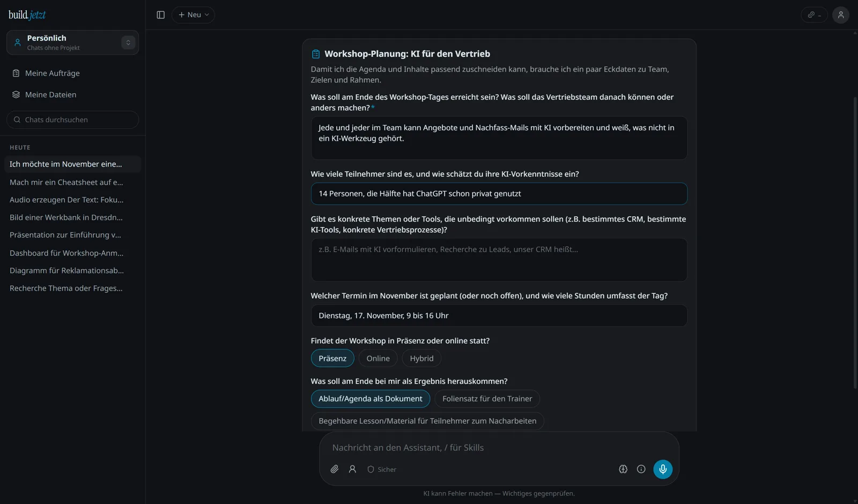
Task: Open chat 'Dashboard für Workshop-Anm...'
Action: coord(72,253)
